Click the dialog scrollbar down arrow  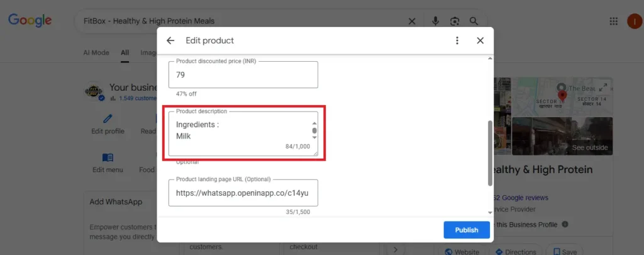click(489, 212)
